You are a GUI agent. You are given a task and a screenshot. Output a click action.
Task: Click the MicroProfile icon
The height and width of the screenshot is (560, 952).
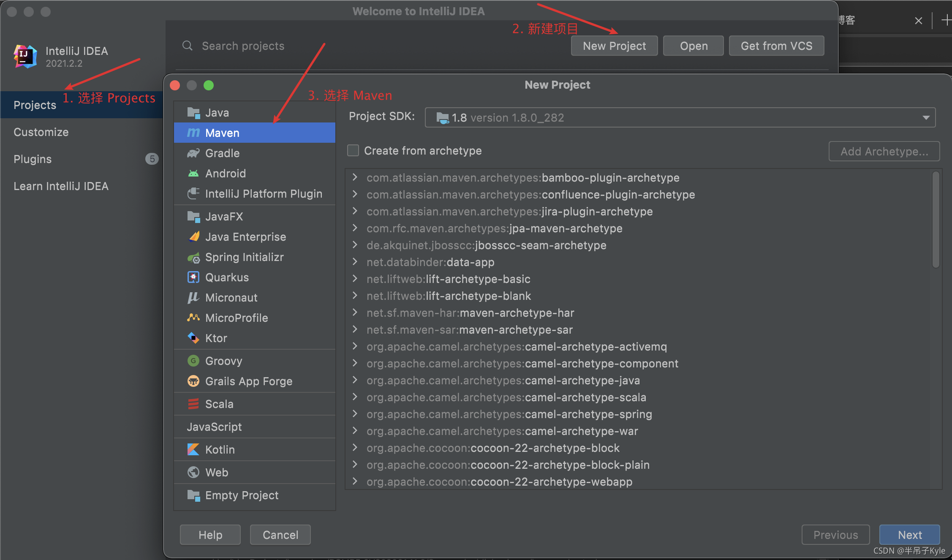[x=193, y=318]
